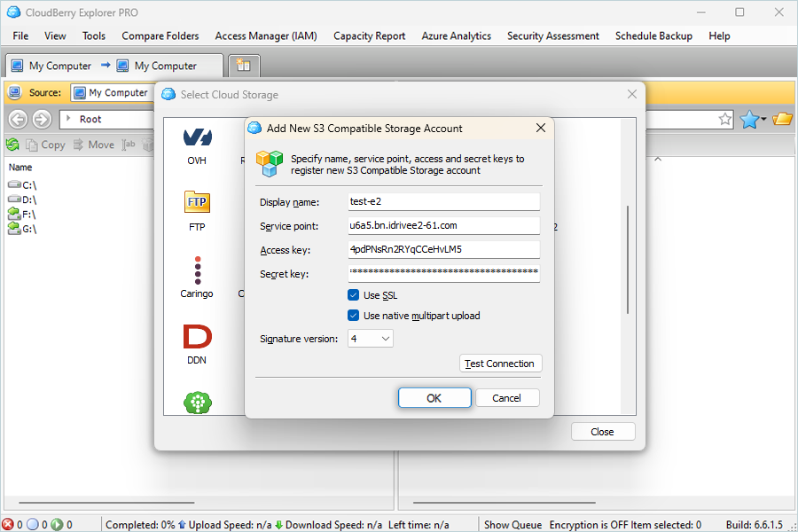Select the green tree storage provider icon
The height and width of the screenshot is (532, 798).
[x=198, y=403]
